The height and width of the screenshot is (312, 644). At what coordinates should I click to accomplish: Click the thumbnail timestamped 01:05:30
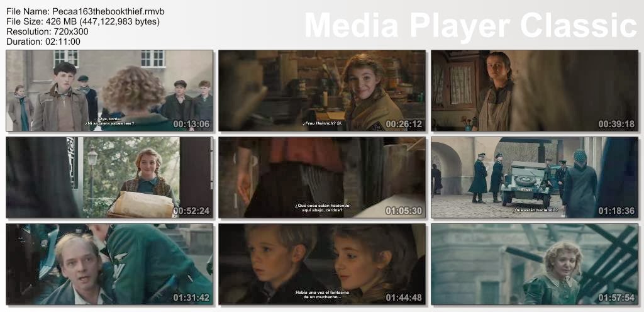[x=322, y=177]
